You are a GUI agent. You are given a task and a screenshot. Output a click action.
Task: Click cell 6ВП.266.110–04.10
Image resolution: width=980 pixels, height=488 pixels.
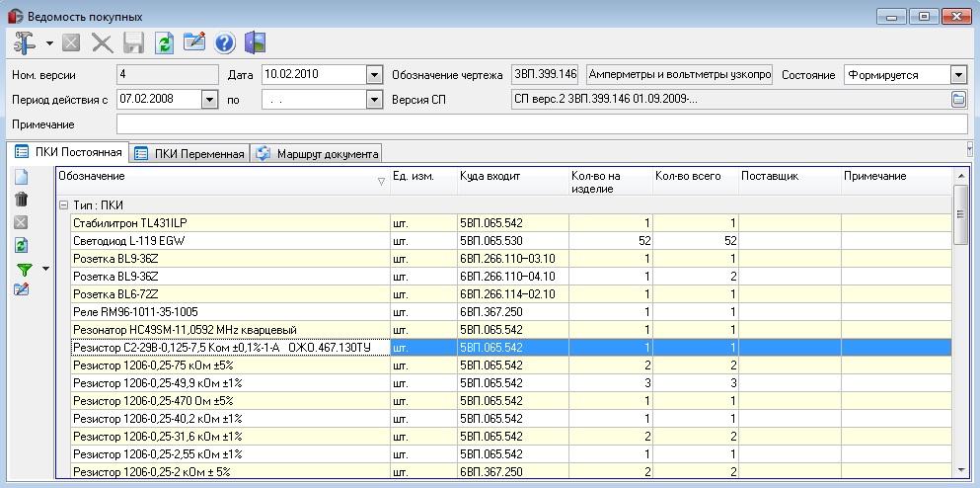513,277
